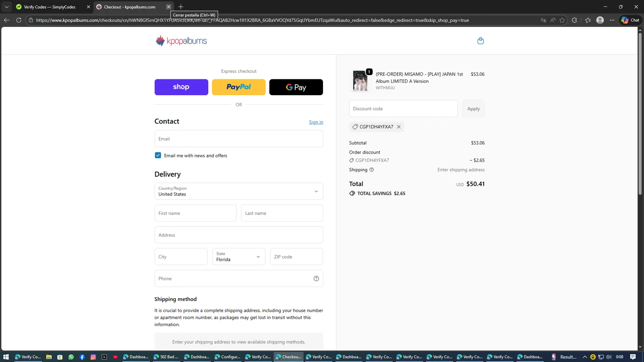Open a new browser tab
Viewport: 644px width, 362px height.
click(x=181, y=7)
